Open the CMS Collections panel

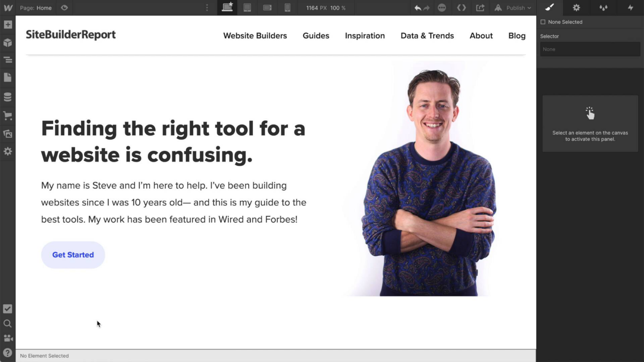(x=8, y=97)
